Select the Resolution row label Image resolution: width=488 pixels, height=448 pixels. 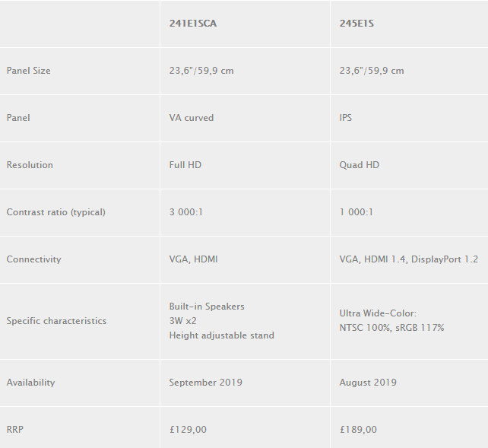click(30, 165)
